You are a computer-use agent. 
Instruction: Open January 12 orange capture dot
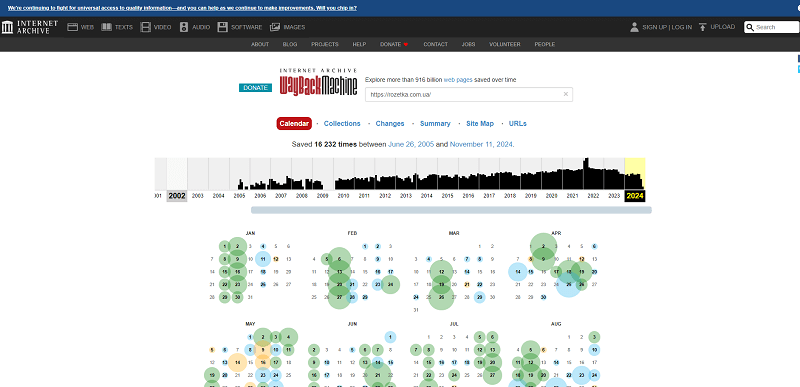coord(276,259)
